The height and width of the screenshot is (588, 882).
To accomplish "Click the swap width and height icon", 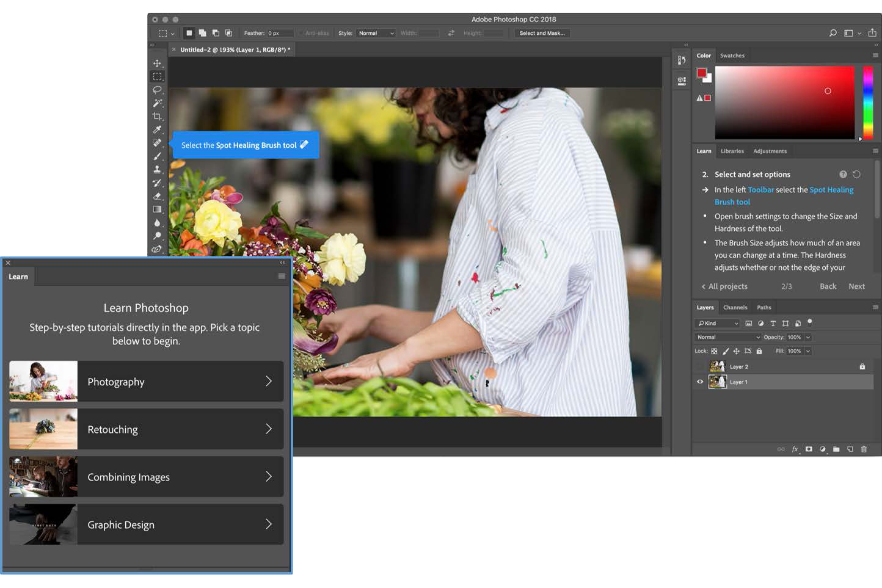I will point(451,33).
